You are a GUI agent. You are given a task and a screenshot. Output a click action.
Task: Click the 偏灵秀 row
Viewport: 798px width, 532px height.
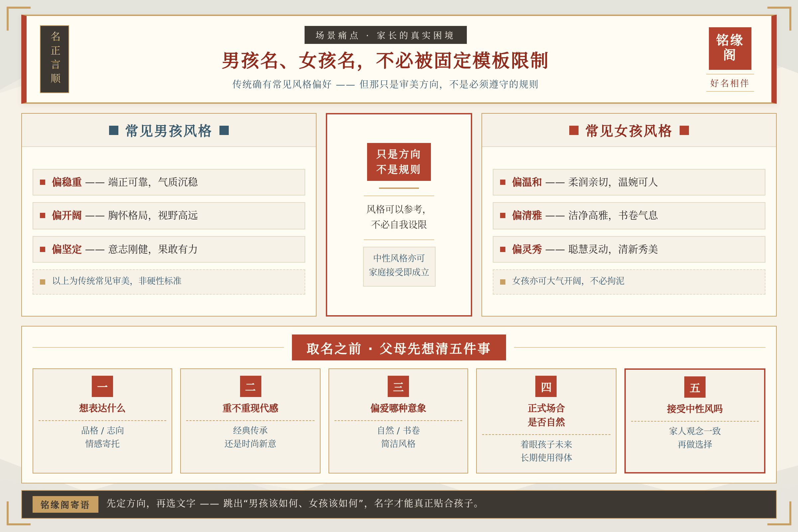(629, 249)
